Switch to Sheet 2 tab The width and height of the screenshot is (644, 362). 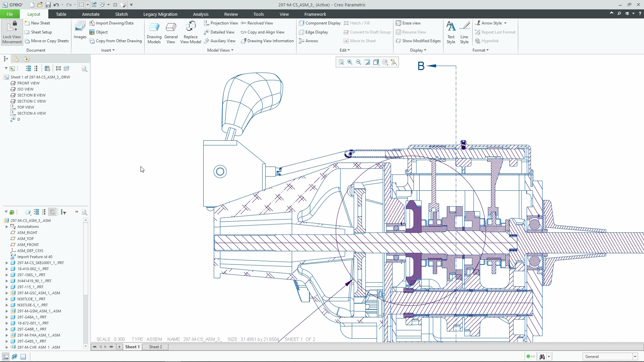coord(155,347)
